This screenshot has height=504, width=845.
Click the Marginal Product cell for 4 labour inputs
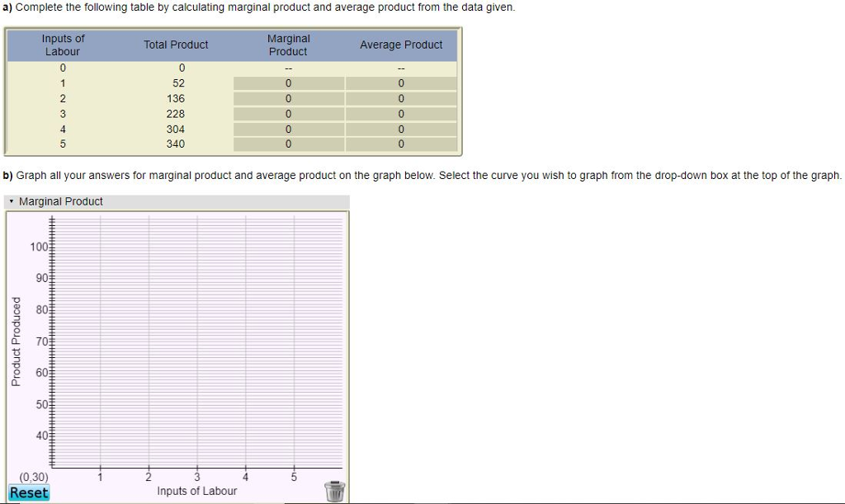288,129
